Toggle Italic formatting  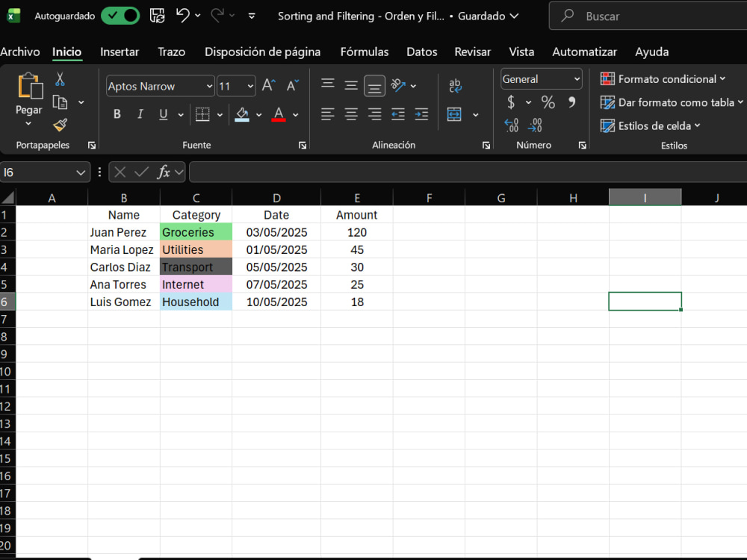(x=140, y=114)
